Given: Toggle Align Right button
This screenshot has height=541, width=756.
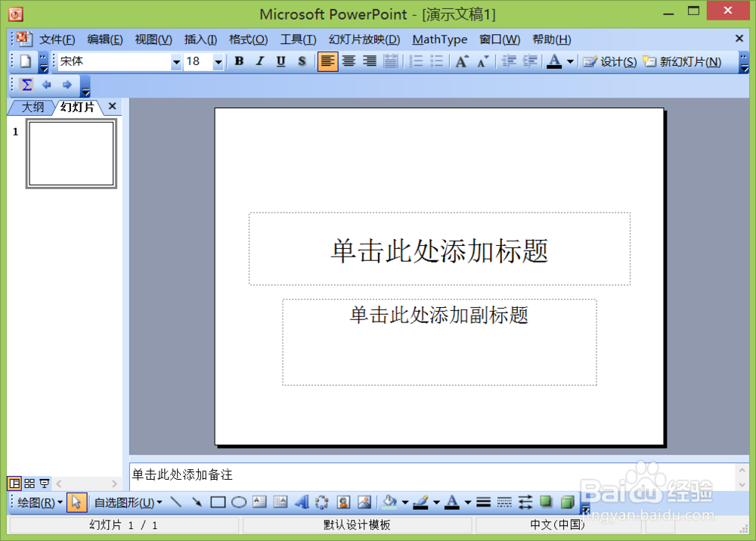Looking at the screenshot, I should coord(370,61).
